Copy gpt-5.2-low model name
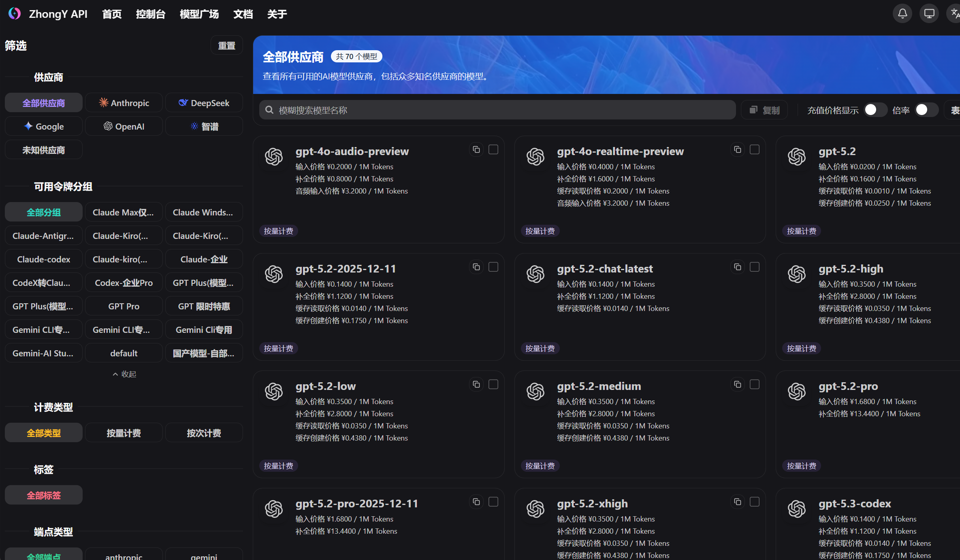This screenshot has width=960, height=560. point(476,384)
